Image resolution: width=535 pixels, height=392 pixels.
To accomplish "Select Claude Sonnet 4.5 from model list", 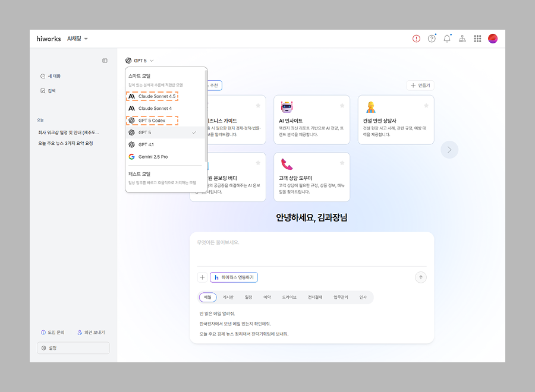I will 156,96.
